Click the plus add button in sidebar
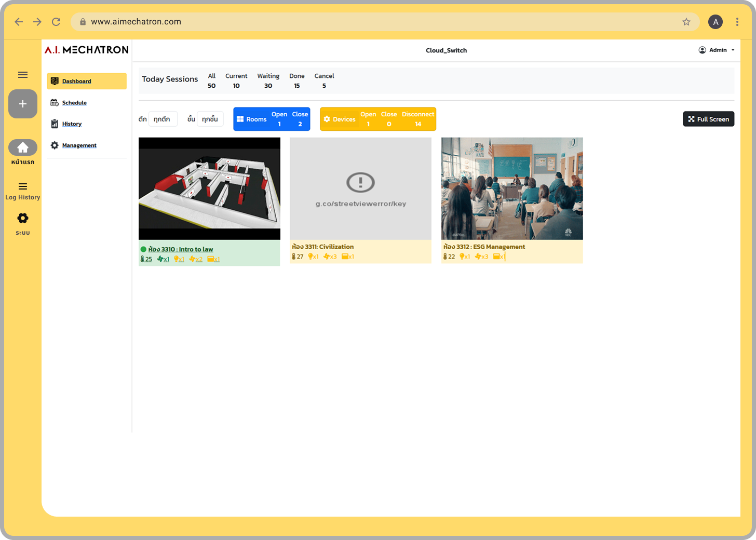Image resolution: width=756 pixels, height=540 pixels. point(23,104)
